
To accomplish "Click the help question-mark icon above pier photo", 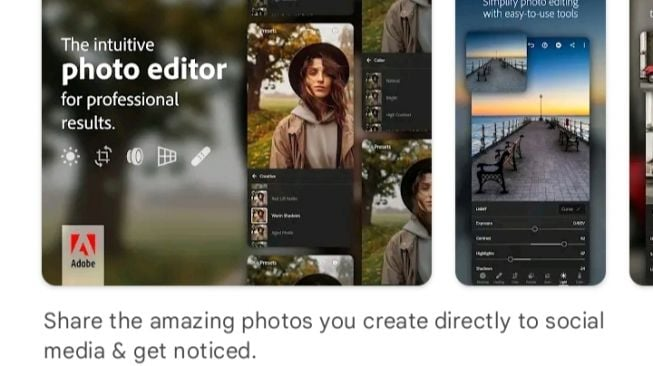I will click(x=545, y=45).
